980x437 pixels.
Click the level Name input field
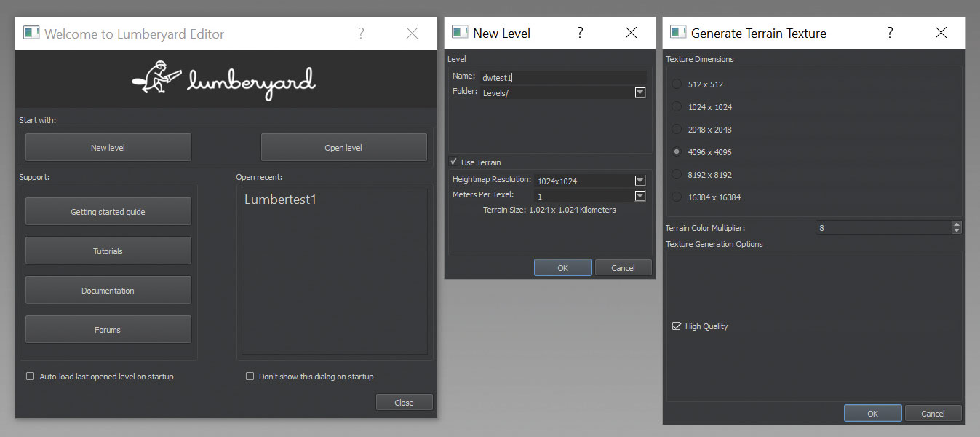click(562, 76)
